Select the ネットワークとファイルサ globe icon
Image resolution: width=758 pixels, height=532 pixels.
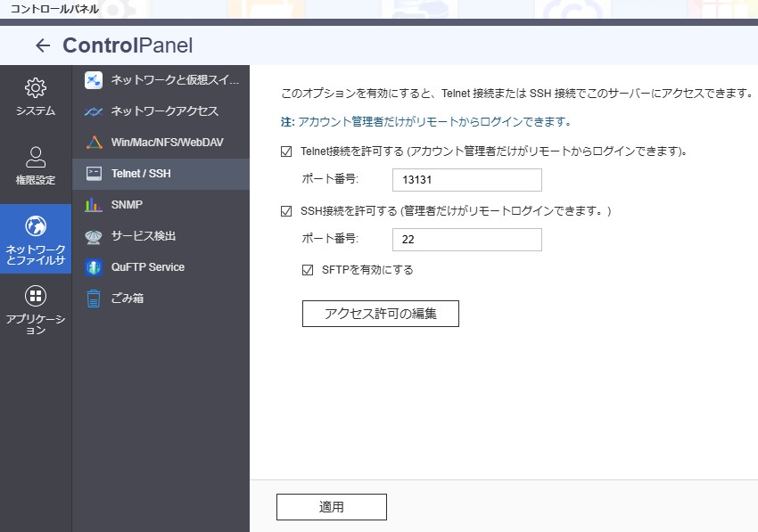pyautogui.click(x=36, y=226)
